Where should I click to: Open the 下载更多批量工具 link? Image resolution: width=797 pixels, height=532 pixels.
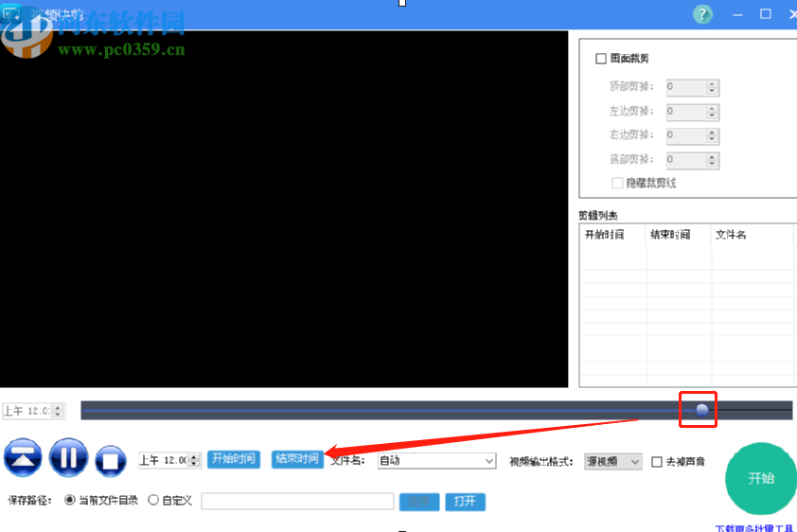tap(754, 528)
